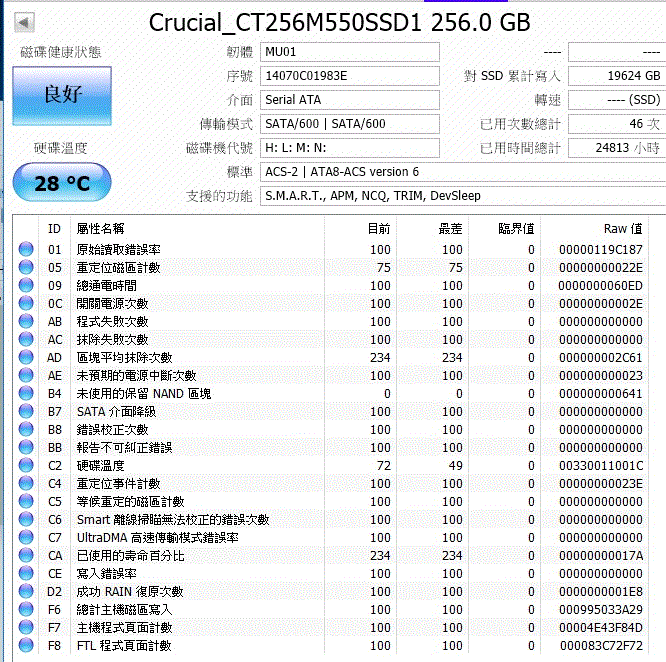Image resolution: width=666 pixels, height=662 pixels.
Task: Click the drive letter field H: L: M: N:
Action: [x=350, y=148]
